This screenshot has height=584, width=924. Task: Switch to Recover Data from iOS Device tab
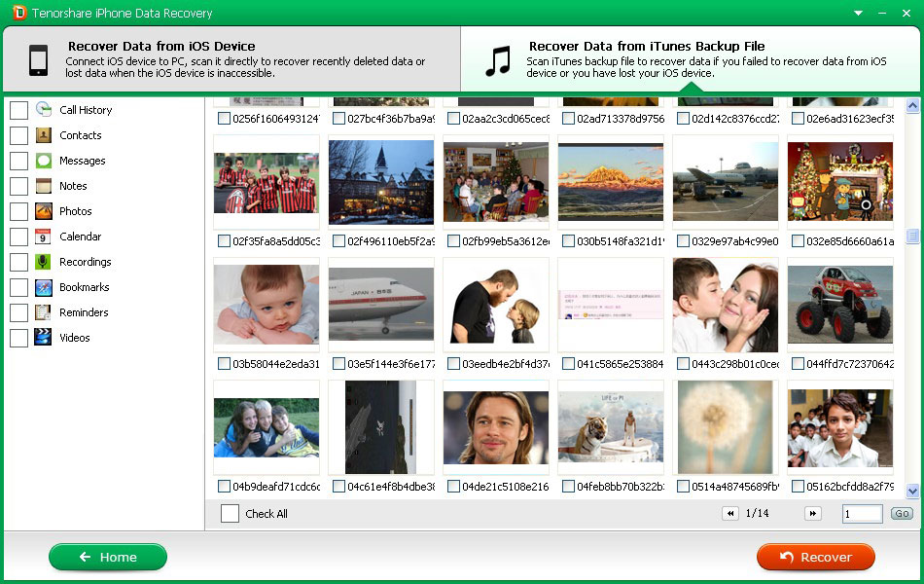tap(231, 59)
